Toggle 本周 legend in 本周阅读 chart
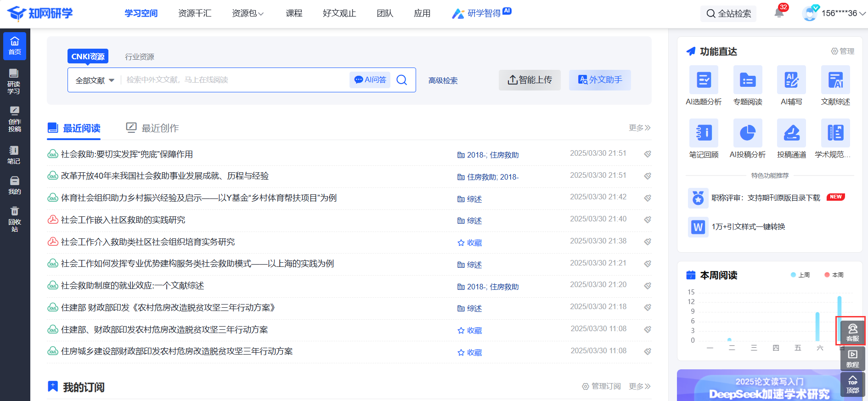This screenshot has width=868, height=401. coord(834,275)
